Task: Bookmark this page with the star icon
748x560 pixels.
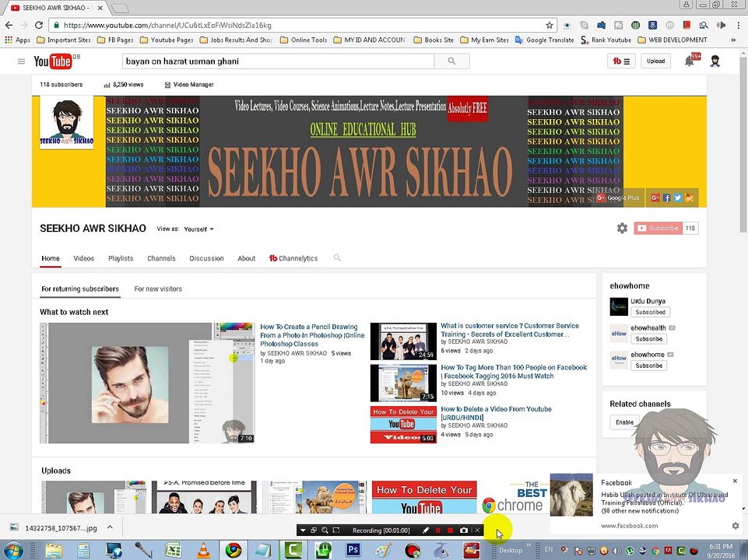Action: point(549,25)
